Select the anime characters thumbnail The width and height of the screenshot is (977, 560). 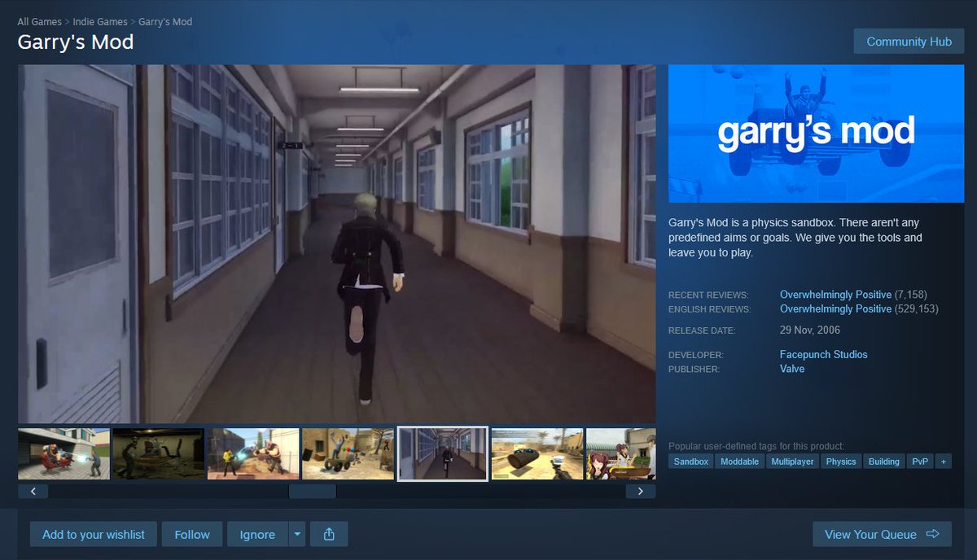(621, 453)
